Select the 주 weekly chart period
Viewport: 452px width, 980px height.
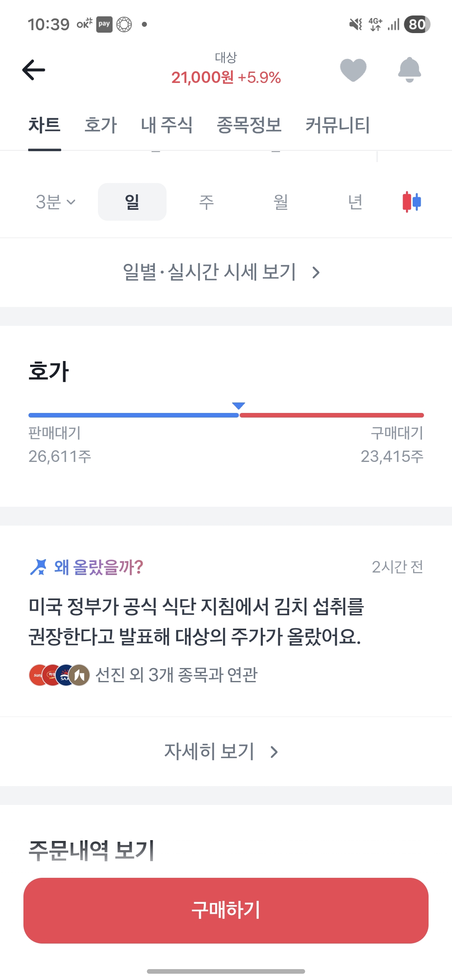point(206,202)
